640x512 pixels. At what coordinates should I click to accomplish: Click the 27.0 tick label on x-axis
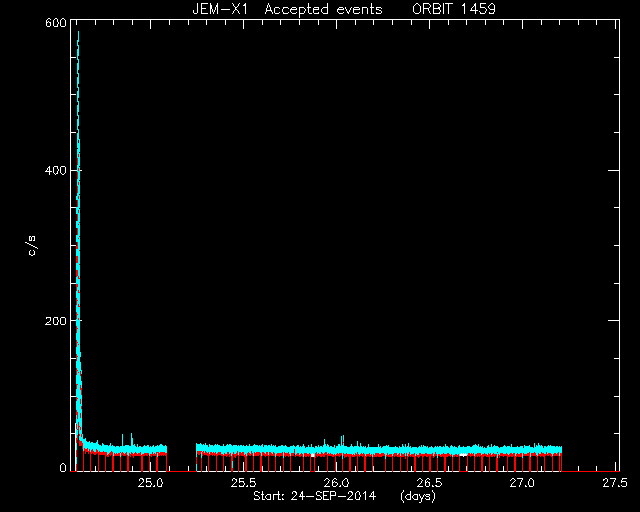[x=522, y=483]
